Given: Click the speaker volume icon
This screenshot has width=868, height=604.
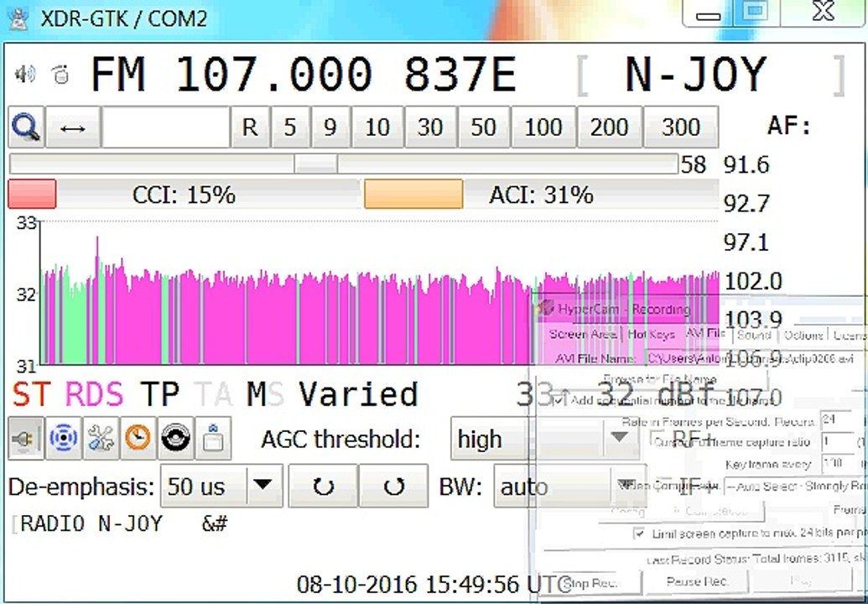Looking at the screenshot, I should (x=25, y=74).
